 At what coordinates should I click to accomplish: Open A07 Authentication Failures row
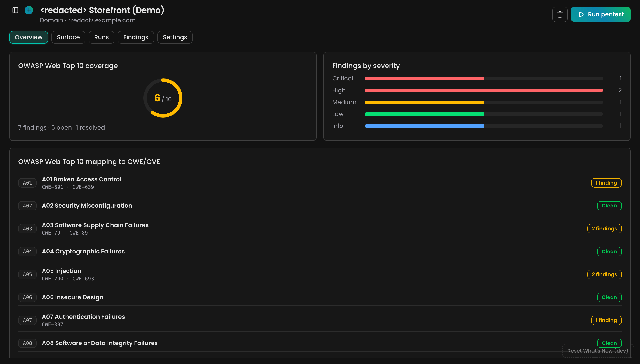[x=320, y=320]
